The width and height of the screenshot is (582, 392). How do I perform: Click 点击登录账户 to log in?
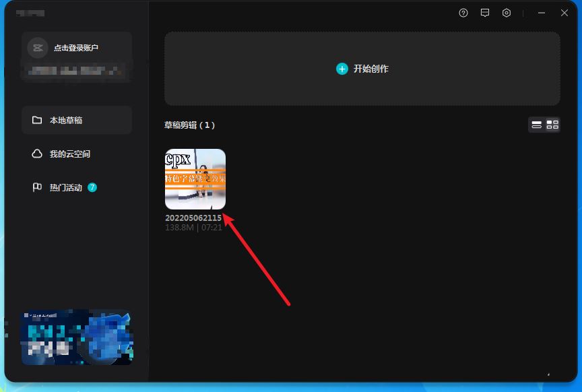[76, 48]
